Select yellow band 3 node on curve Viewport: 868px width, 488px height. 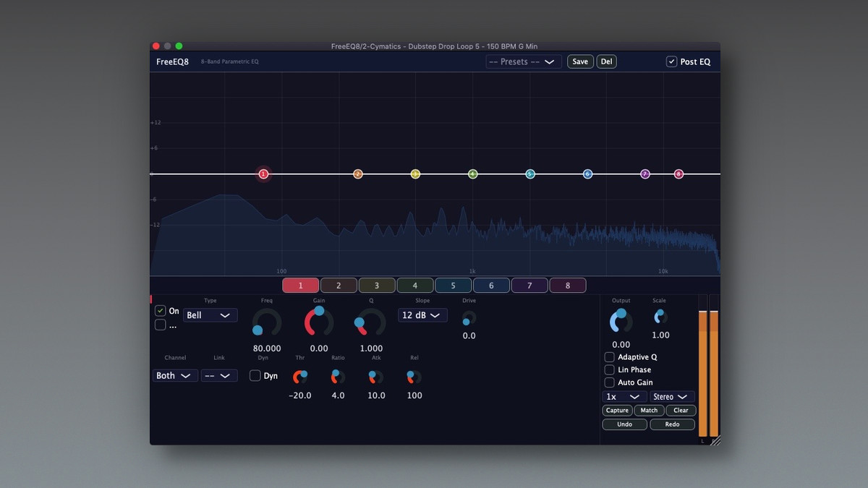click(415, 174)
